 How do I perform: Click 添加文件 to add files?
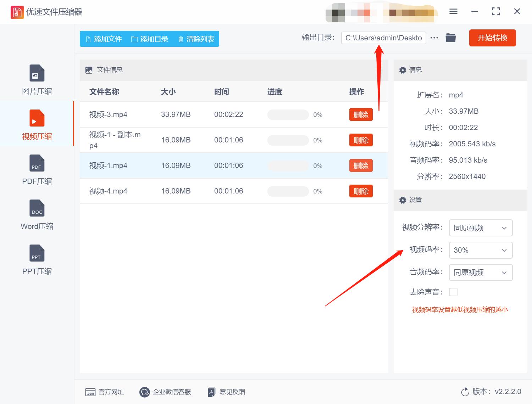click(x=104, y=39)
